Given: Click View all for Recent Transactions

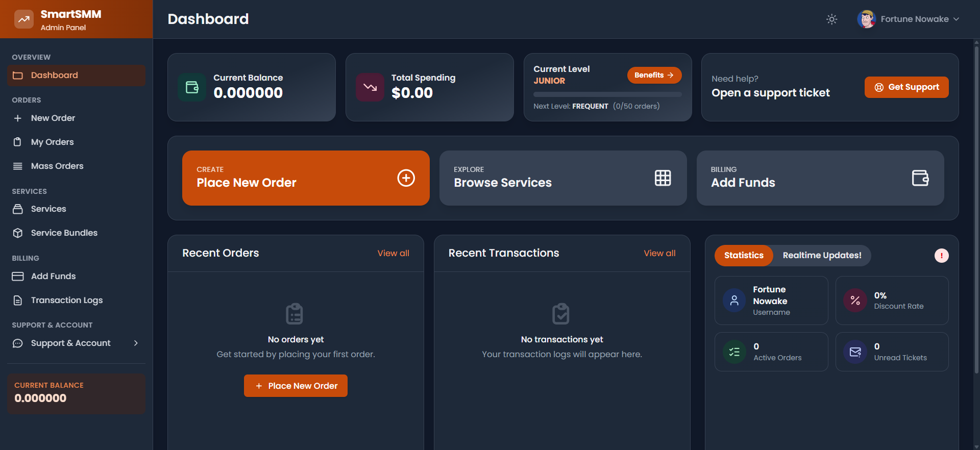Looking at the screenshot, I should tap(659, 253).
